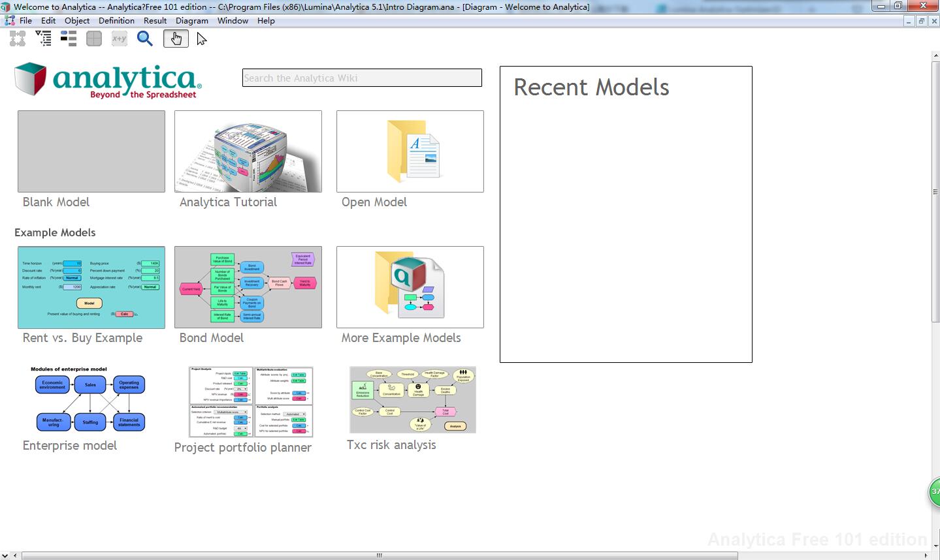Image resolution: width=940 pixels, height=560 pixels.
Task: Click the Analytica Beyond the Spreadsheet logo
Action: [108, 80]
